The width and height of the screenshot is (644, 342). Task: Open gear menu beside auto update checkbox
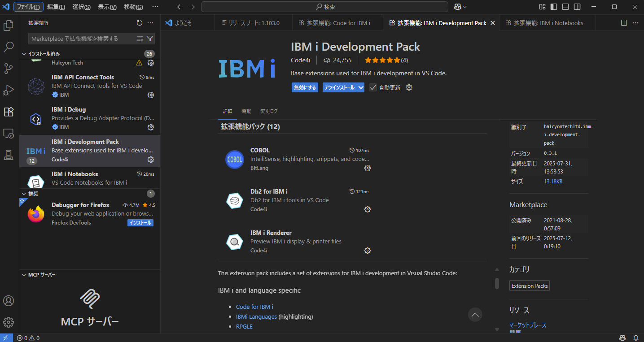(x=409, y=87)
